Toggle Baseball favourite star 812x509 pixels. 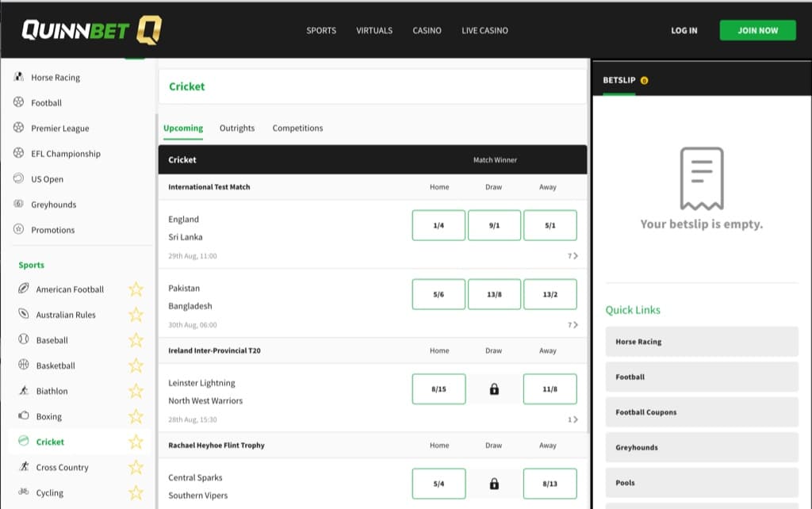[136, 339]
